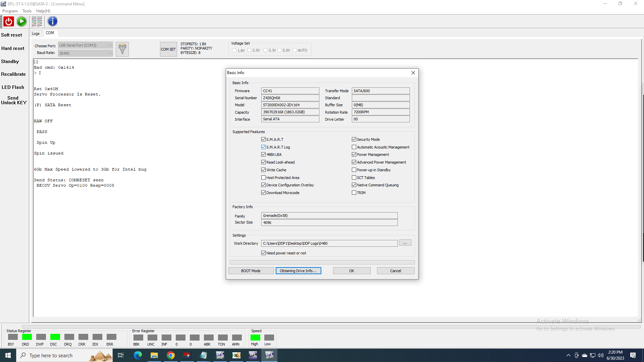
Task: Open the notification center icon
Action: [x=633, y=355]
